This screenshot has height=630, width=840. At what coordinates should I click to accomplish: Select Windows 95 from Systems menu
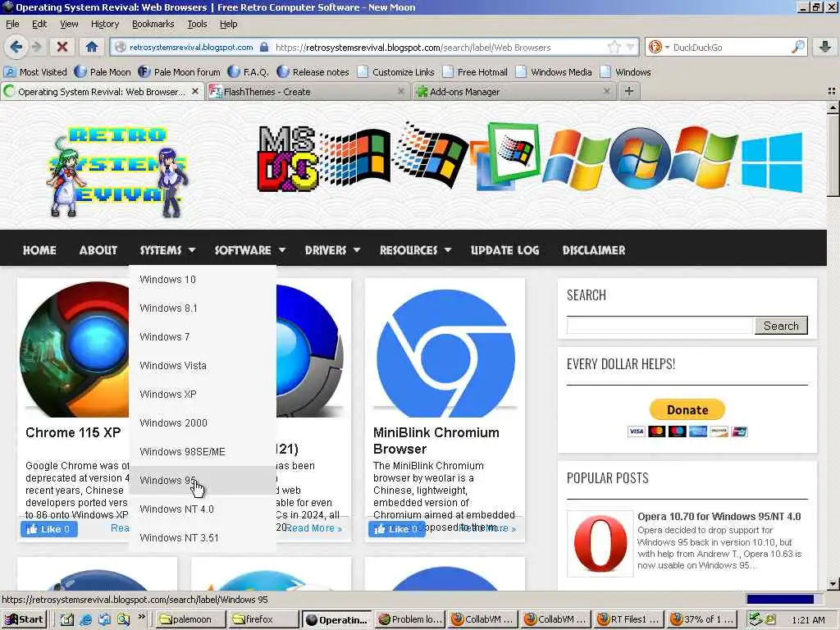click(x=203, y=481)
